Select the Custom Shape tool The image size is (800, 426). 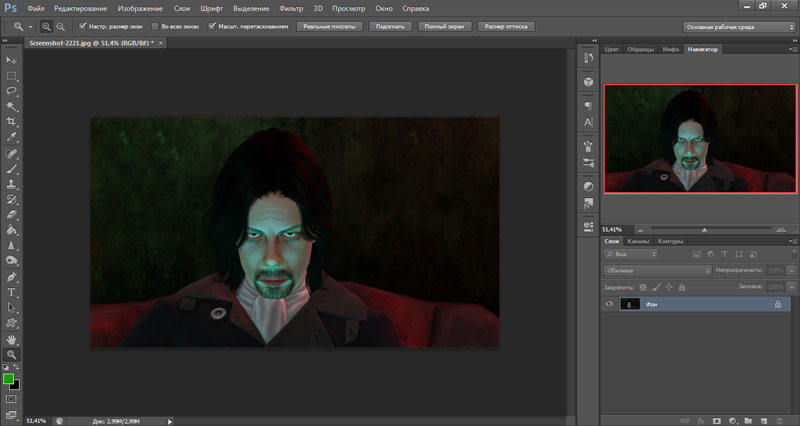11,323
